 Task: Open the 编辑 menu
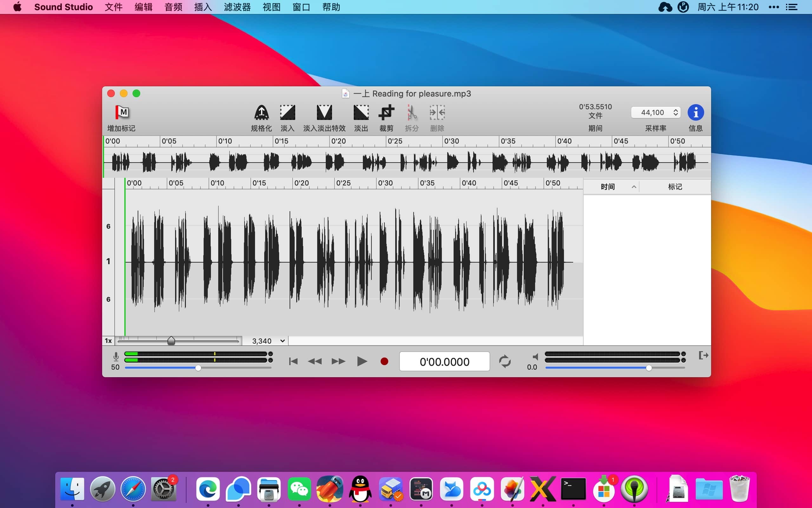click(143, 7)
